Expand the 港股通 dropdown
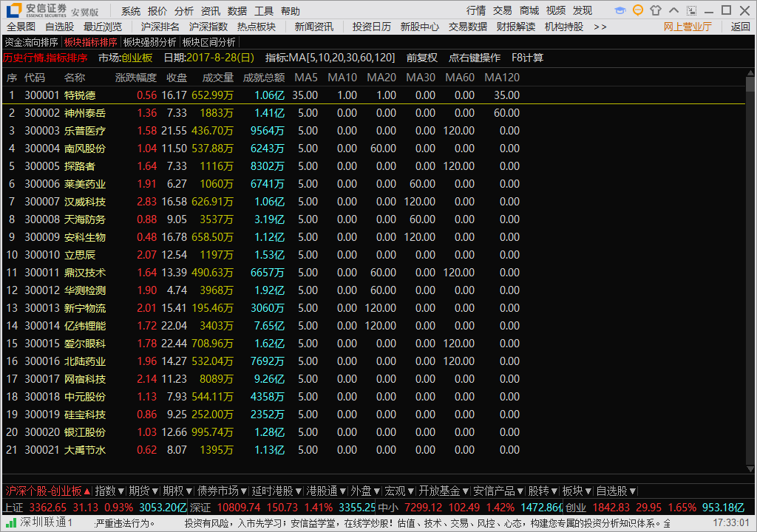This screenshot has height=532, width=757. (x=326, y=491)
